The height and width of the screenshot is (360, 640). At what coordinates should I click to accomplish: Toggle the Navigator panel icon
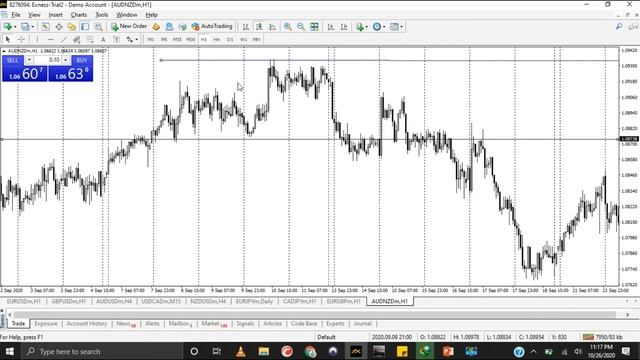pos(72,27)
